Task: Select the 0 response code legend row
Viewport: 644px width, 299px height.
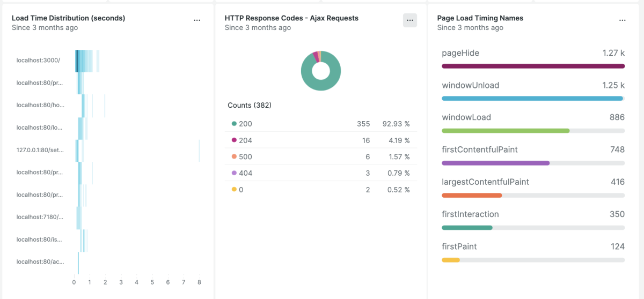Action: click(x=320, y=190)
